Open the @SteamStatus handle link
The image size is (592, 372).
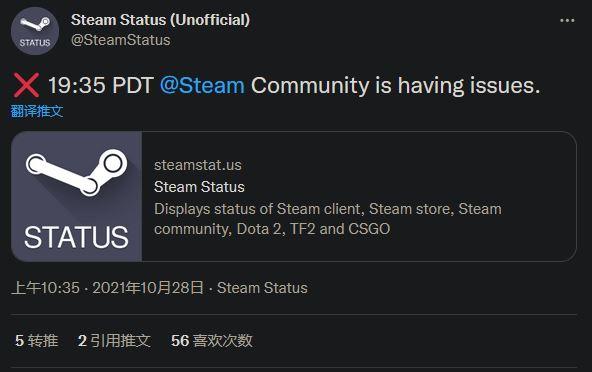[x=120, y=40]
